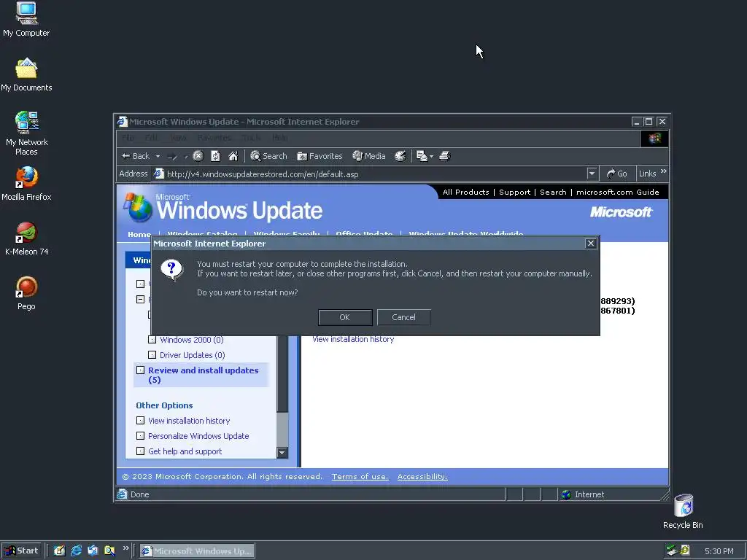
Task: Click the Go button beside the address bar
Action: pos(617,174)
